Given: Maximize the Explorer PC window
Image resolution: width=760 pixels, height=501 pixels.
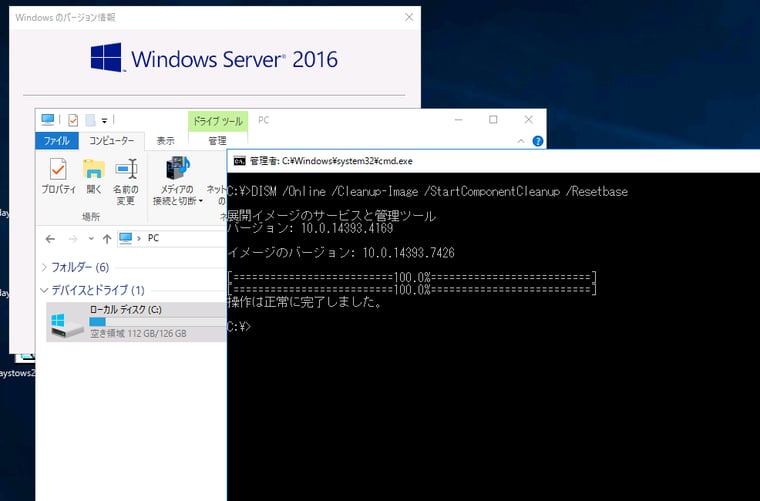Looking at the screenshot, I should [493, 120].
